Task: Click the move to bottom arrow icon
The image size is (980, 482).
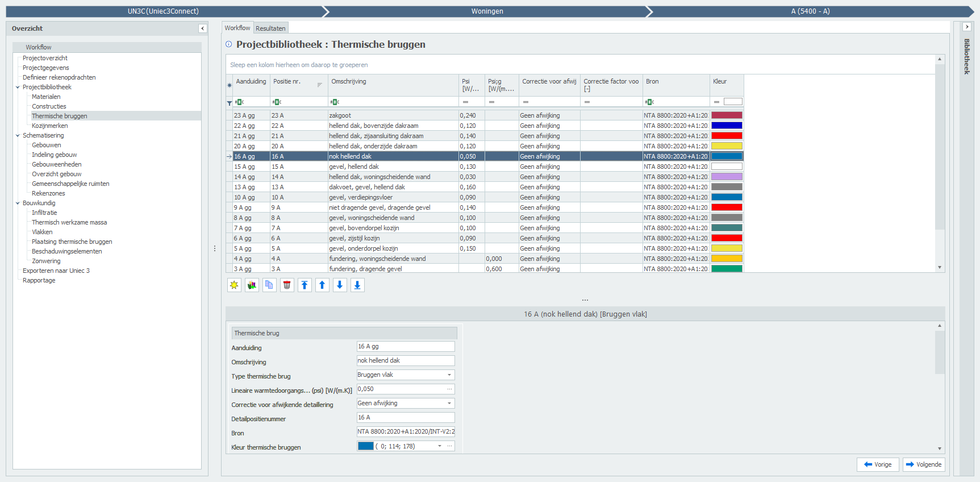Action: click(357, 285)
